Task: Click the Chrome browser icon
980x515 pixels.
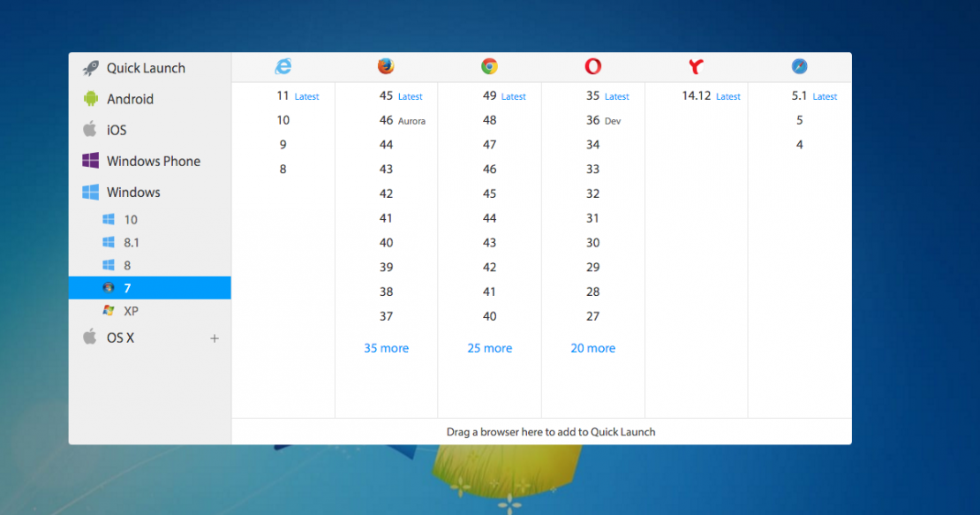Action: (x=489, y=66)
